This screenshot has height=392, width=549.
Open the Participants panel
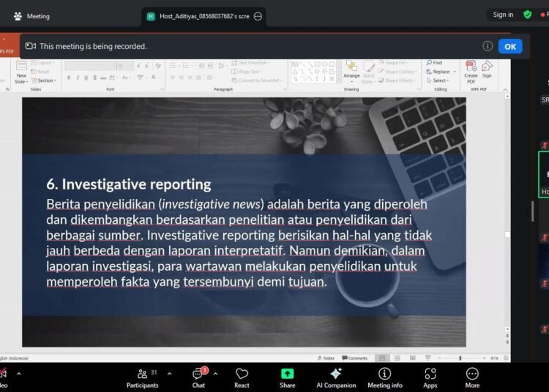click(142, 377)
